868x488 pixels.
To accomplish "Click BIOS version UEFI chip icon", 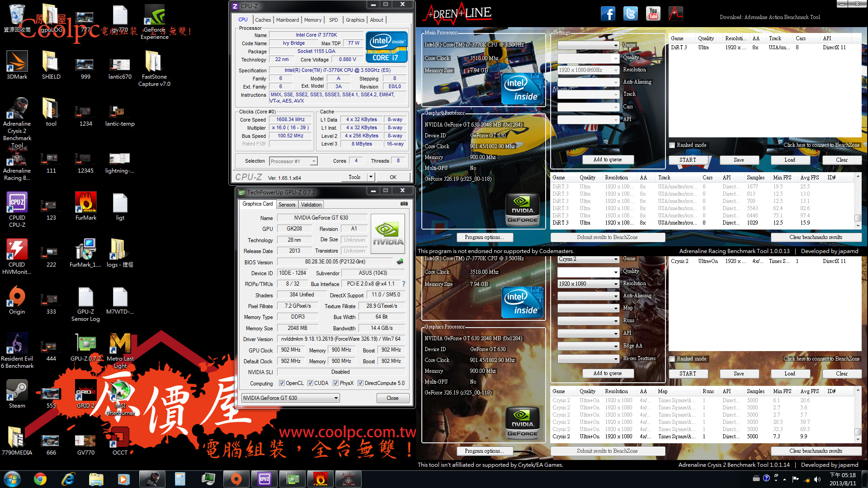I will (400, 262).
